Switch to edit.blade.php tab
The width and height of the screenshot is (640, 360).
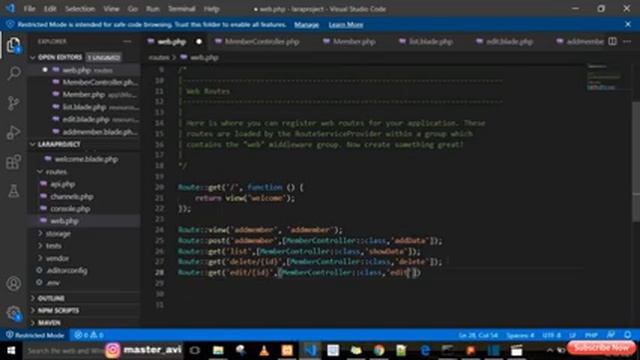tap(509, 42)
